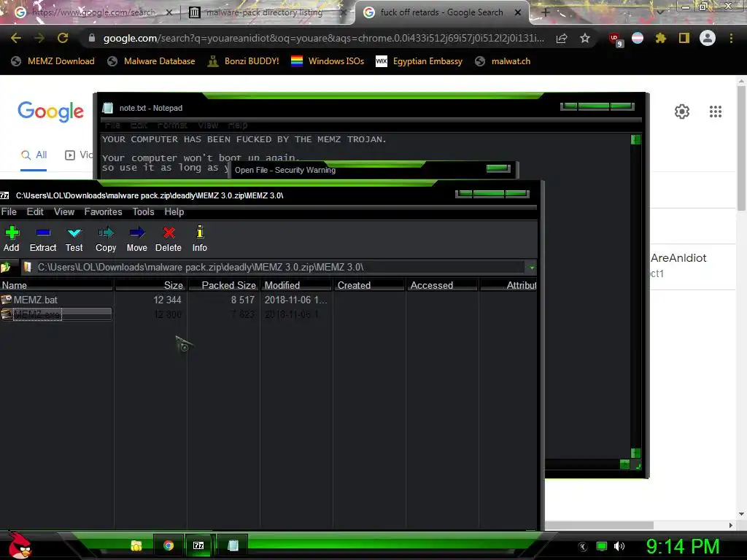This screenshot has width=747, height=560.
Task: Open Chrome tab search chevron
Action: pyautogui.click(x=659, y=12)
